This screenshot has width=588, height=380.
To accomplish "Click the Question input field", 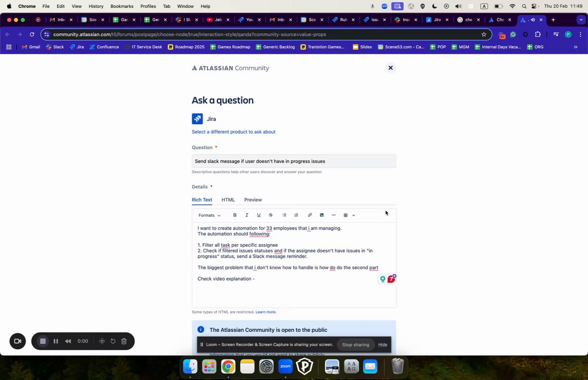I will 294,161.
